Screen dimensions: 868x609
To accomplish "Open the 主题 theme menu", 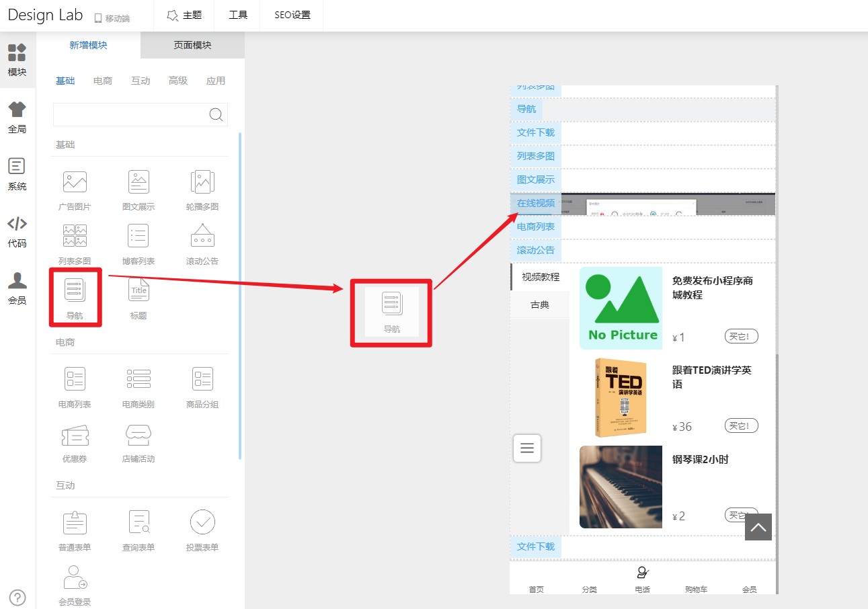I will tap(184, 15).
